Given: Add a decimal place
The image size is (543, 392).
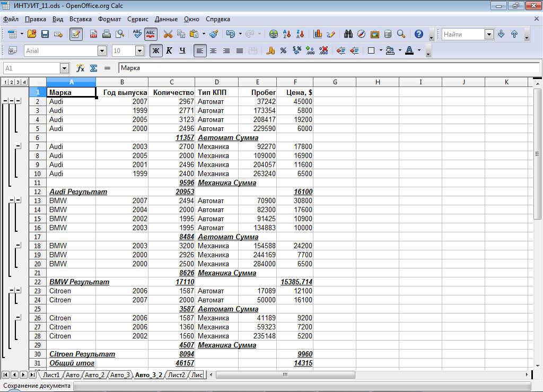Looking at the screenshot, I should (310, 50).
